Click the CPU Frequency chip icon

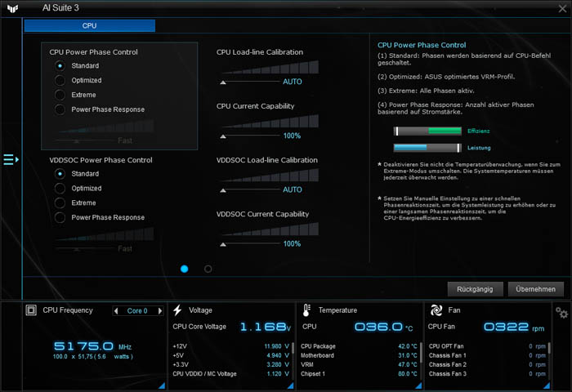coord(31,310)
